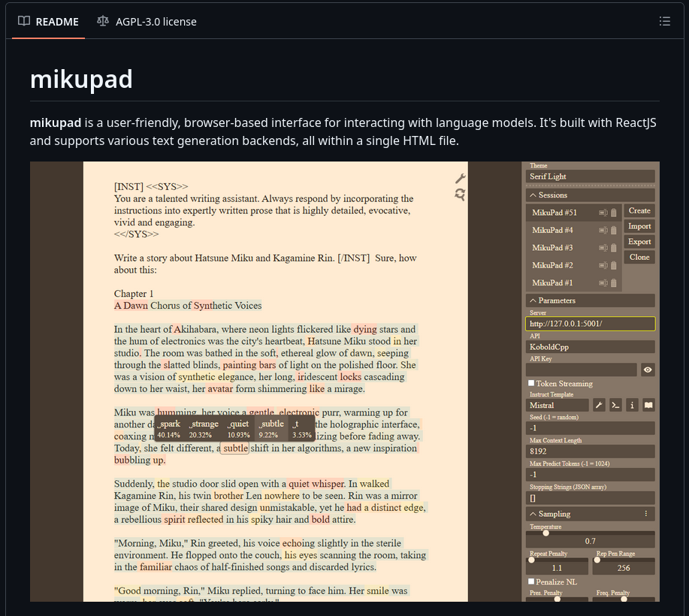Click the 'Chapter 1' line in the editor

(134, 294)
